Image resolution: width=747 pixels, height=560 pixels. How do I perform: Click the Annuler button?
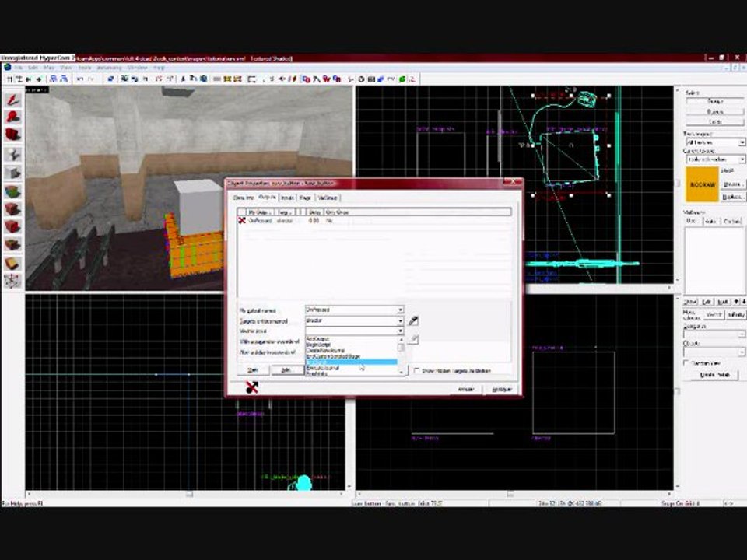466,389
